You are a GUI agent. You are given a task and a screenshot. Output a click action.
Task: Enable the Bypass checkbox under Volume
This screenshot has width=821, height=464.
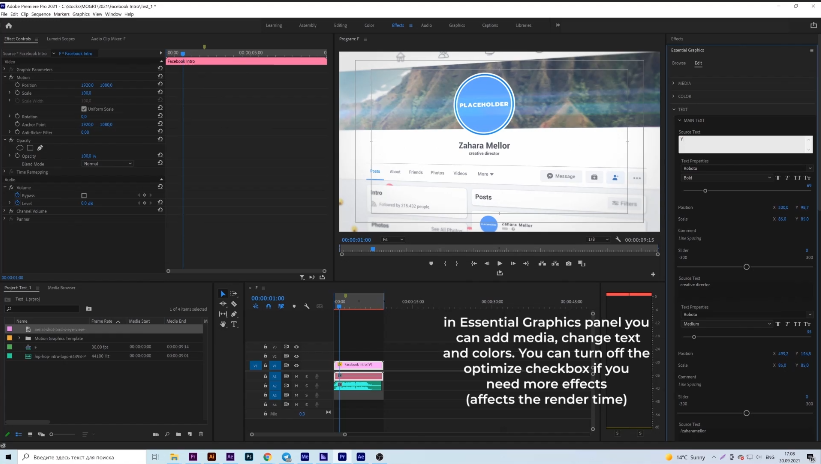click(84, 195)
